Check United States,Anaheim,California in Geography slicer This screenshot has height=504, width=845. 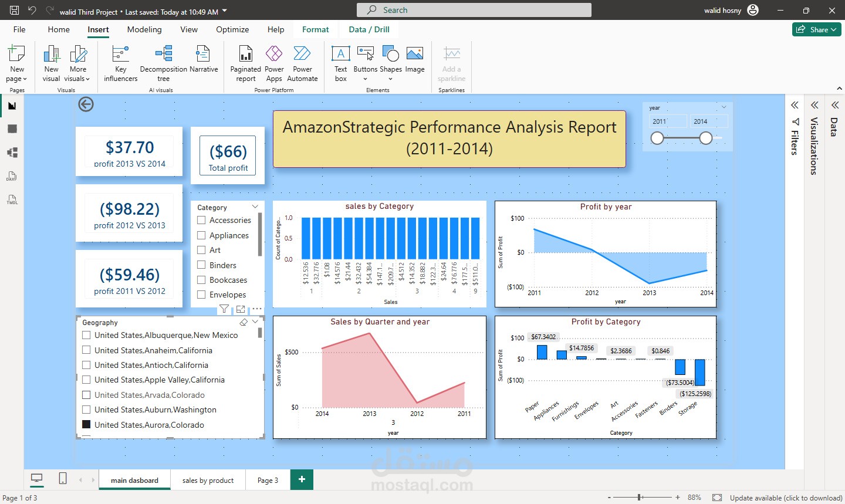pyautogui.click(x=86, y=350)
